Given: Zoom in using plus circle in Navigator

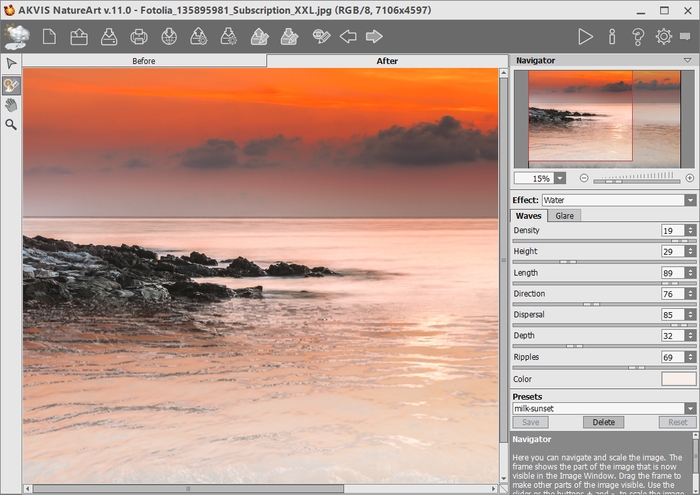Looking at the screenshot, I should pyautogui.click(x=690, y=178).
